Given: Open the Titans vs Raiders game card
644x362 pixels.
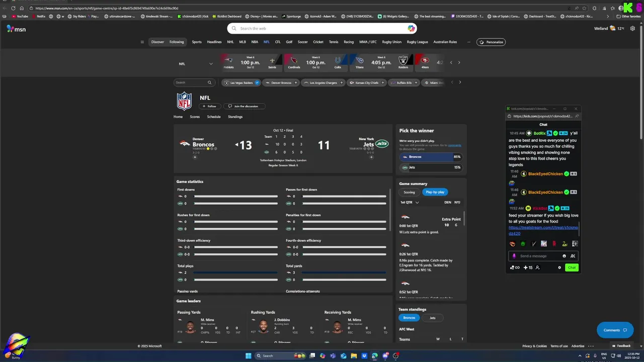Looking at the screenshot, I should pyautogui.click(x=381, y=62).
